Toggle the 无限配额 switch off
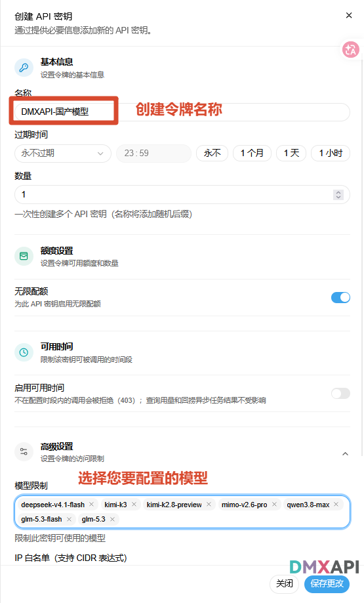364x603 pixels. [340, 297]
